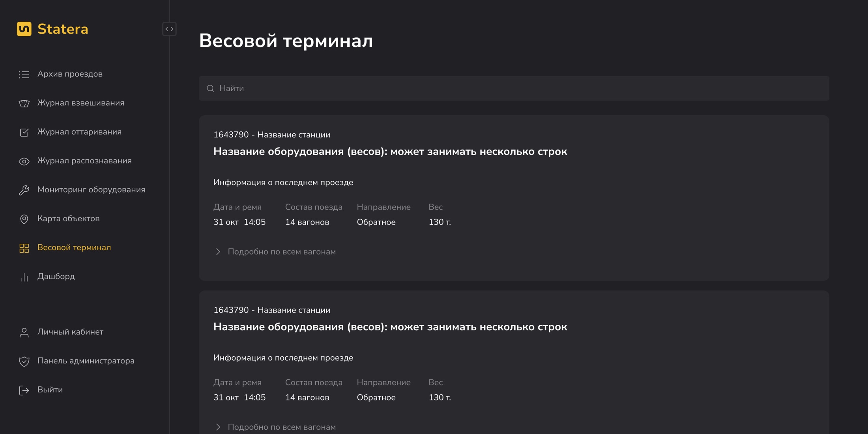Click Выйти to log out

(x=50, y=389)
